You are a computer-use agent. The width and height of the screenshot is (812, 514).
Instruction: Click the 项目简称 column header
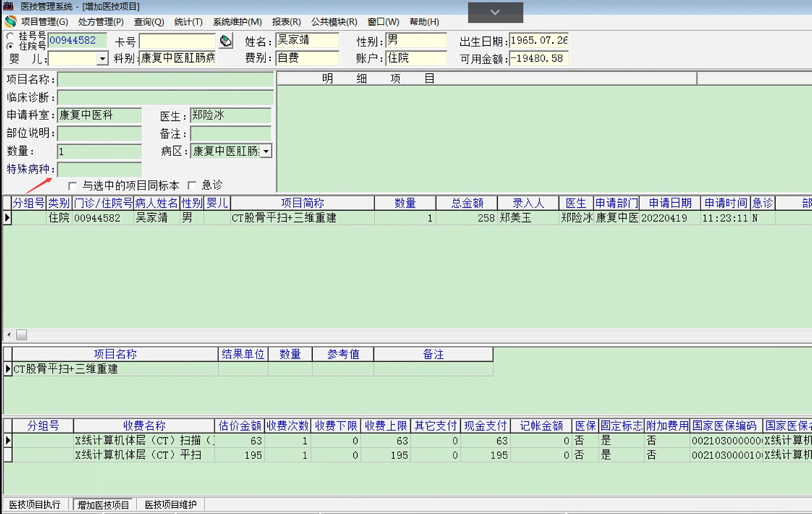(x=302, y=203)
